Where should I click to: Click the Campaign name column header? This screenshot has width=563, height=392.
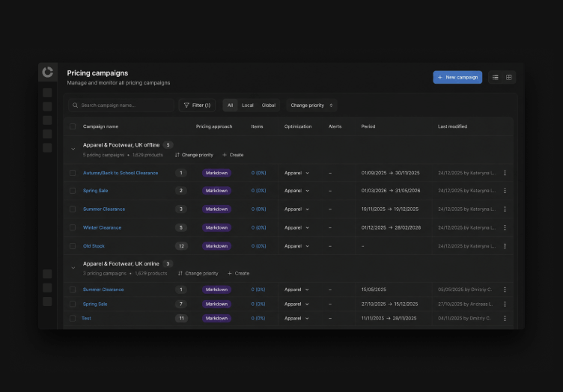[100, 126]
